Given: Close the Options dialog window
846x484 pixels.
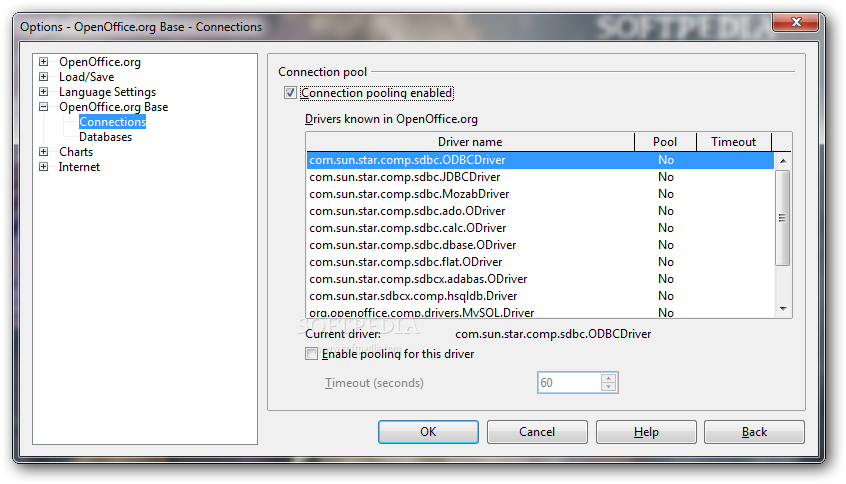Looking at the screenshot, I should (x=796, y=22).
